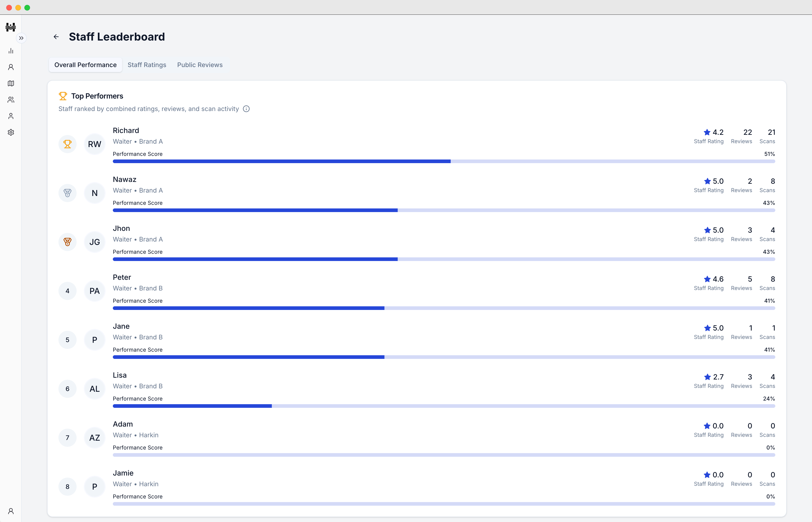Open the map icon in sidebar

click(x=11, y=83)
